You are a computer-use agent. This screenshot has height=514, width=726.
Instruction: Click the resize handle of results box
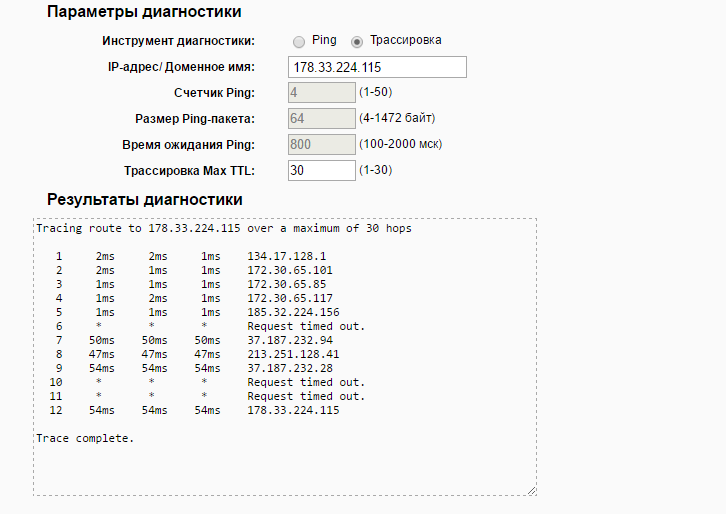(531, 490)
